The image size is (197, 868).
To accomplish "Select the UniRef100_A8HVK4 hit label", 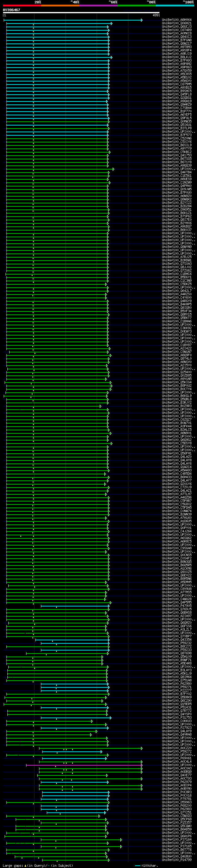I will 177,20.
